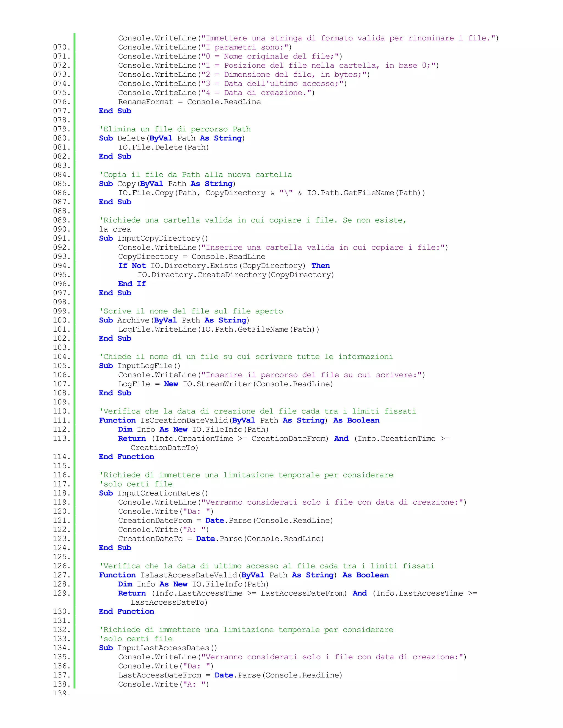This screenshot has width=563, height=728.
Task: Click the Function IsLastAccessDateValid declaration
Action: 244,575
